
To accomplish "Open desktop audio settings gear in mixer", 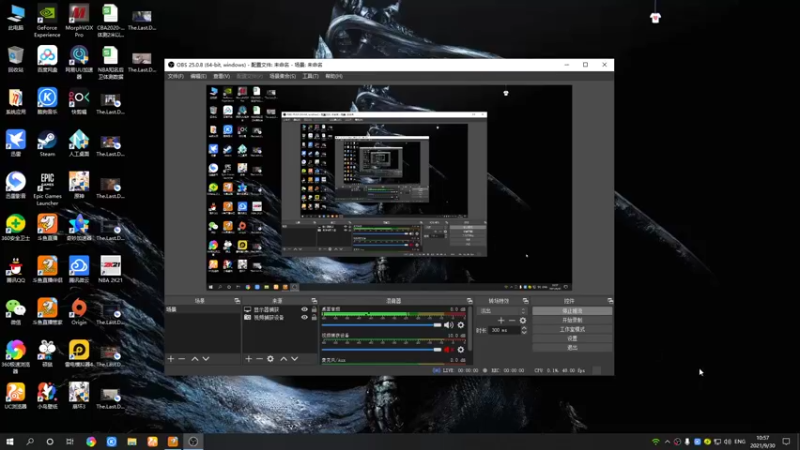I will coord(461,325).
